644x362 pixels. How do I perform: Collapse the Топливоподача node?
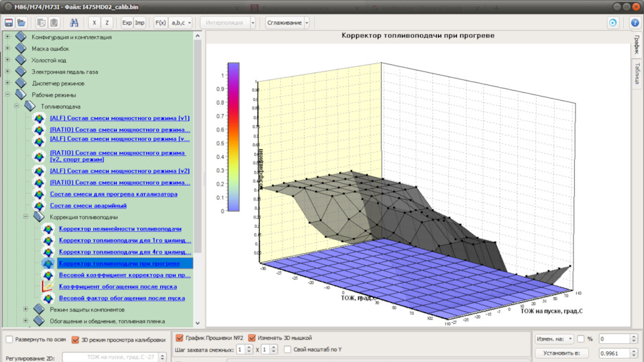16,106
